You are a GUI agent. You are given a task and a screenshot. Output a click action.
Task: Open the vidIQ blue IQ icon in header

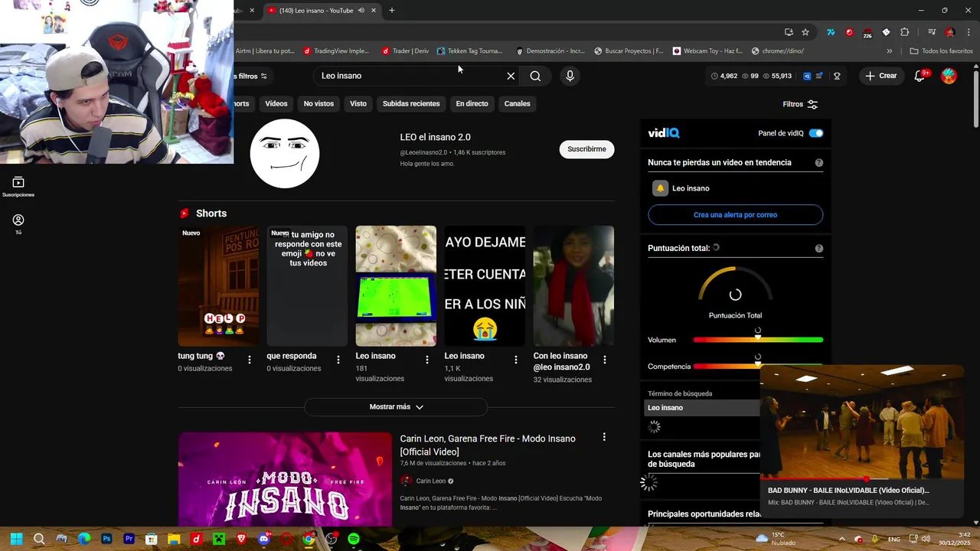[x=807, y=76]
